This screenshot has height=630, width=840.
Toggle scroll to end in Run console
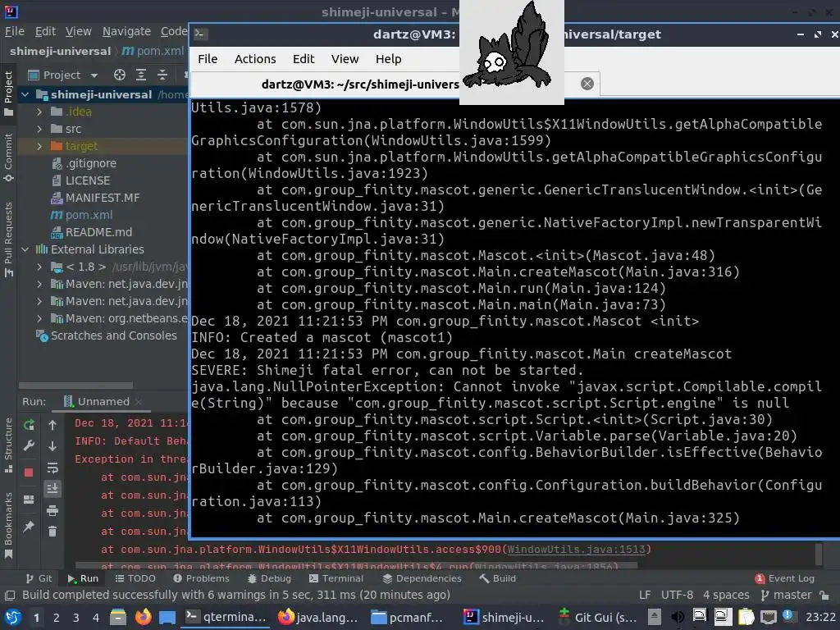coord(52,489)
